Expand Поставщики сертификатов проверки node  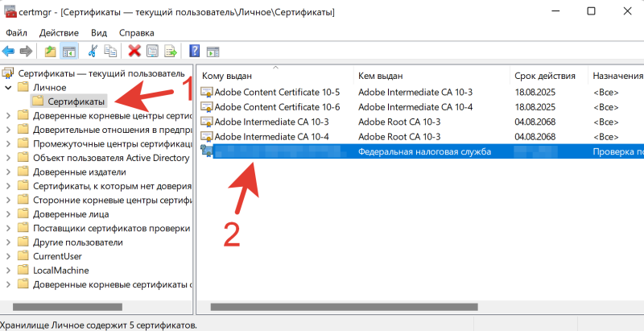click(x=8, y=228)
